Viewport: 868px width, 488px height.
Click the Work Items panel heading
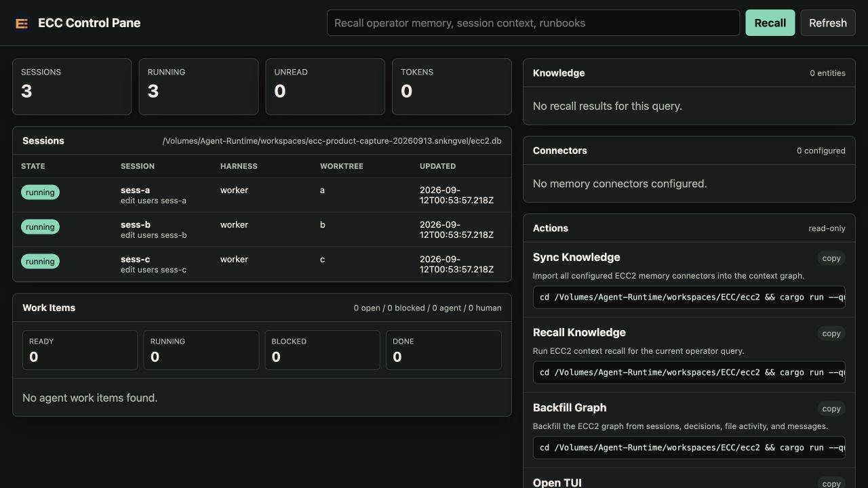click(49, 308)
